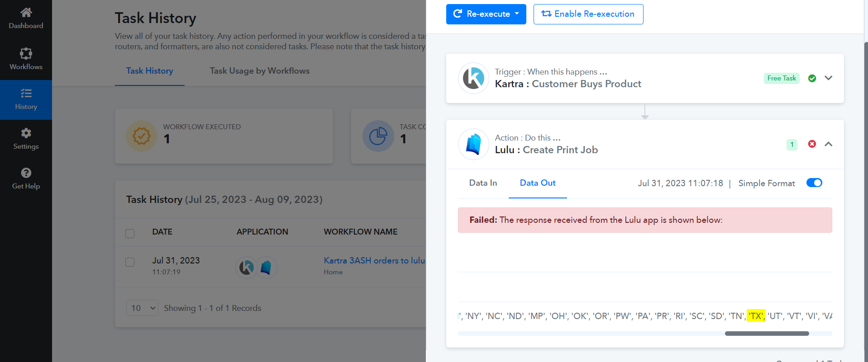This screenshot has width=868, height=362.
Task: Check the select-all checkbox in table header
Action: 130,233
